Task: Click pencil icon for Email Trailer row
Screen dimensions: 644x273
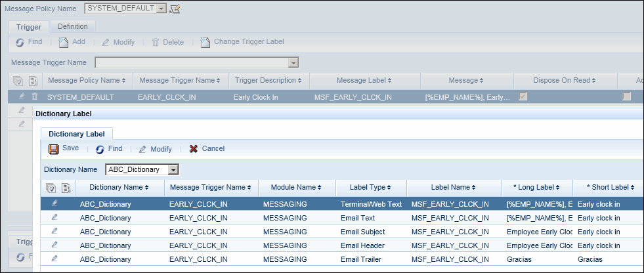Action: point(54,259)
